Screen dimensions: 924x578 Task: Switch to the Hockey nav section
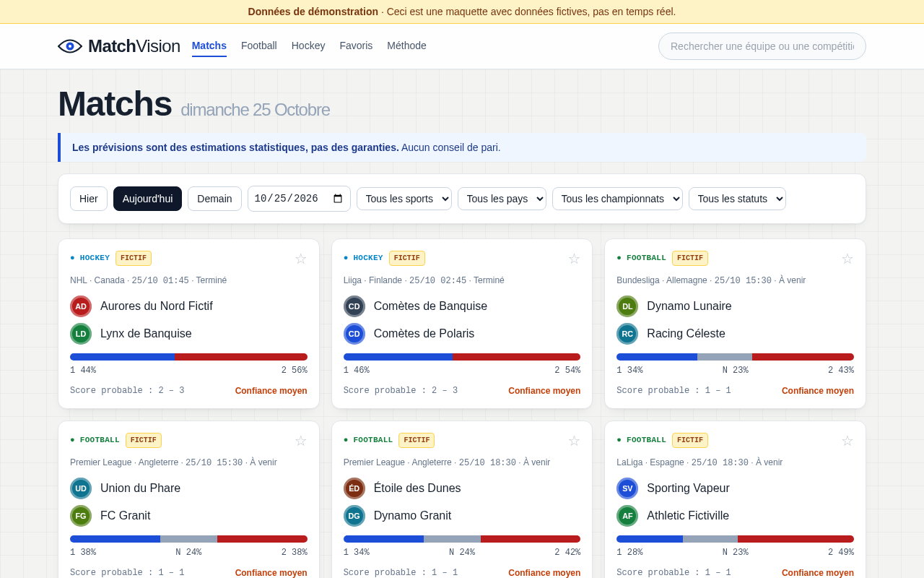click(x=308, y=46)
